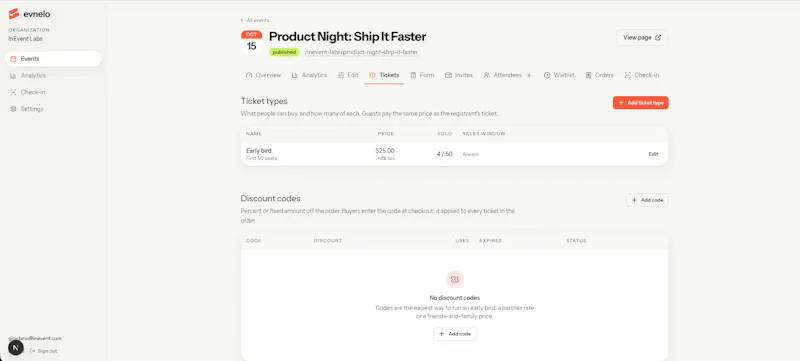This screenshot has height=361, width=800.
Task: Click the Check-in tab scan icon
Action: tap(628, 75)
